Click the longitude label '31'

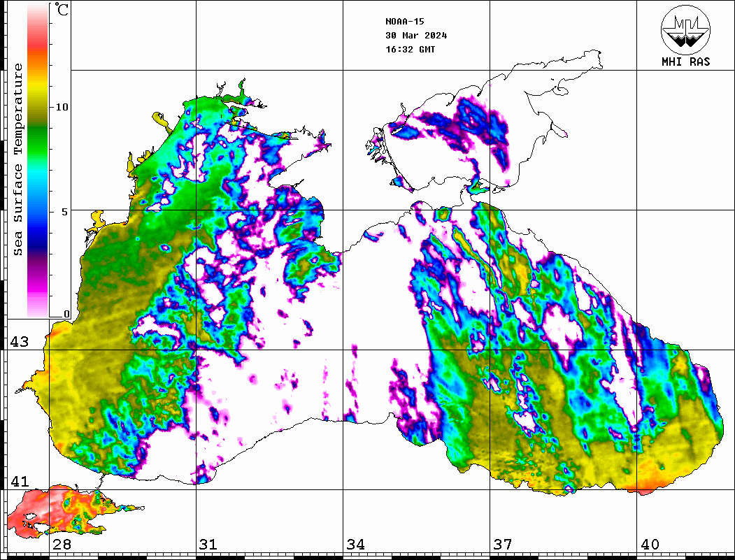(x=208, y=545)
